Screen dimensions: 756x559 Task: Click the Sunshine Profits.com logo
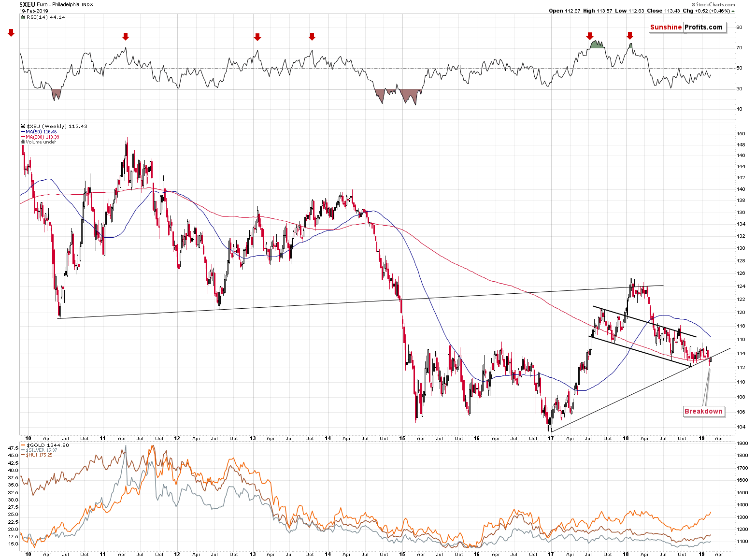687,28
